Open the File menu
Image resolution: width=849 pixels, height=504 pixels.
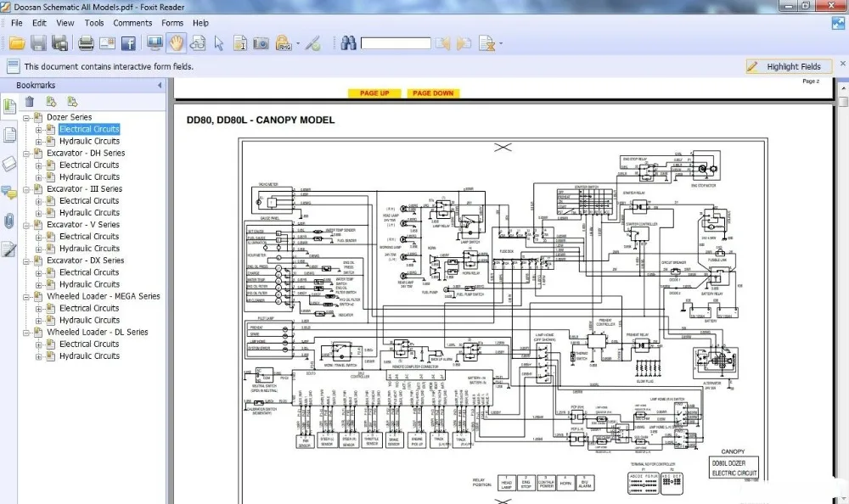pyautogui.click(x=17, y=23)
